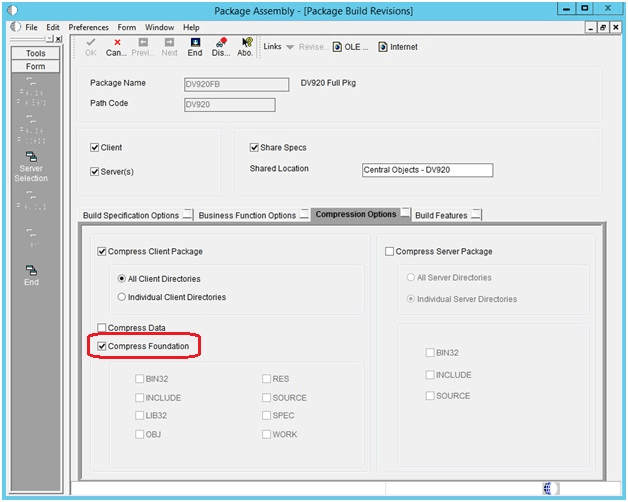628x502 pixels.
Task: Open the OLE document icon
Action: click(x=337, y=47)
